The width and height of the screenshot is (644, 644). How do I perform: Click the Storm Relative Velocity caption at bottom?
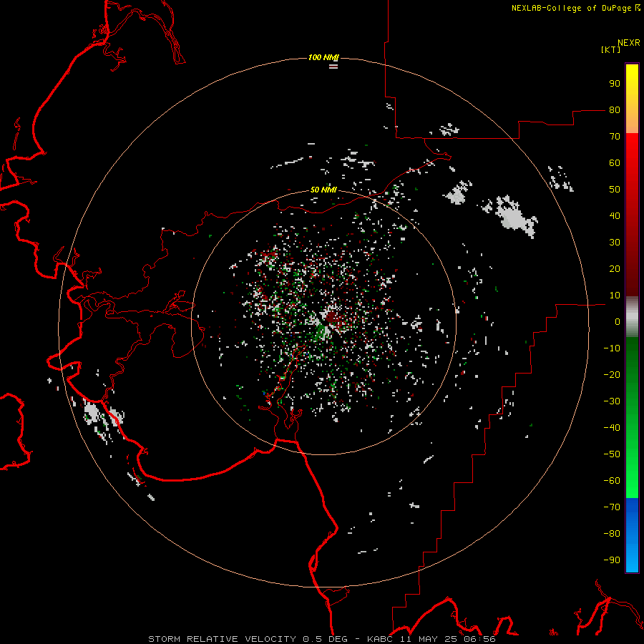point(322,639)
